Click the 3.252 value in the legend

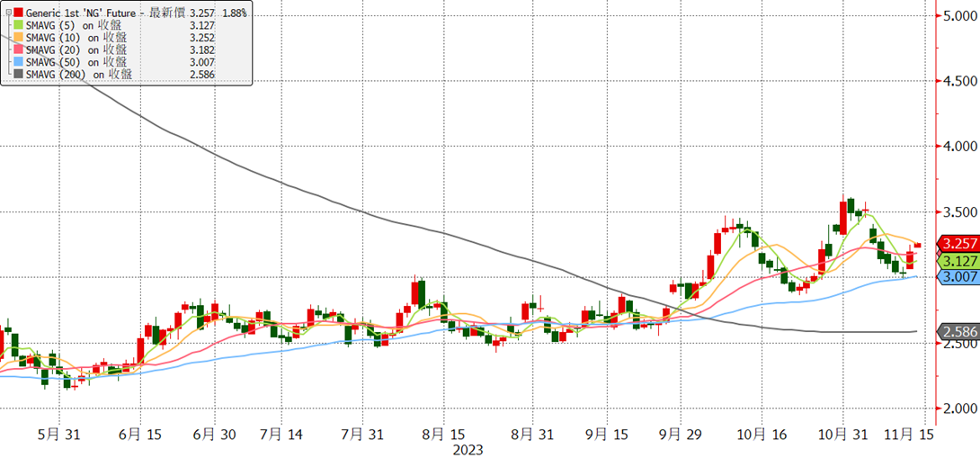click(x=202, y=37)
